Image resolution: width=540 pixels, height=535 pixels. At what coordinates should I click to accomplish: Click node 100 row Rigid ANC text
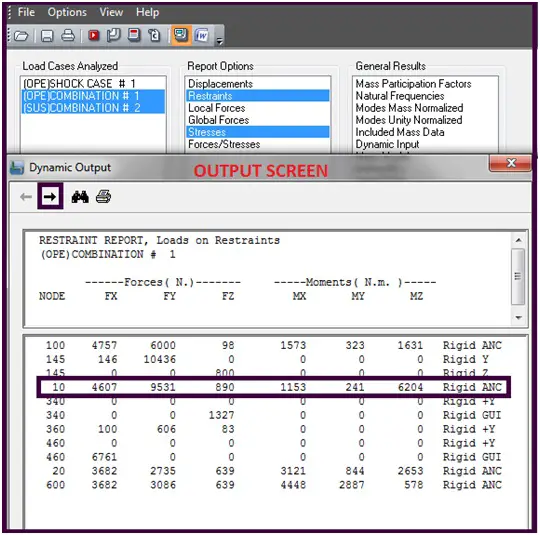pyautogui.click(x=472, y=345)
